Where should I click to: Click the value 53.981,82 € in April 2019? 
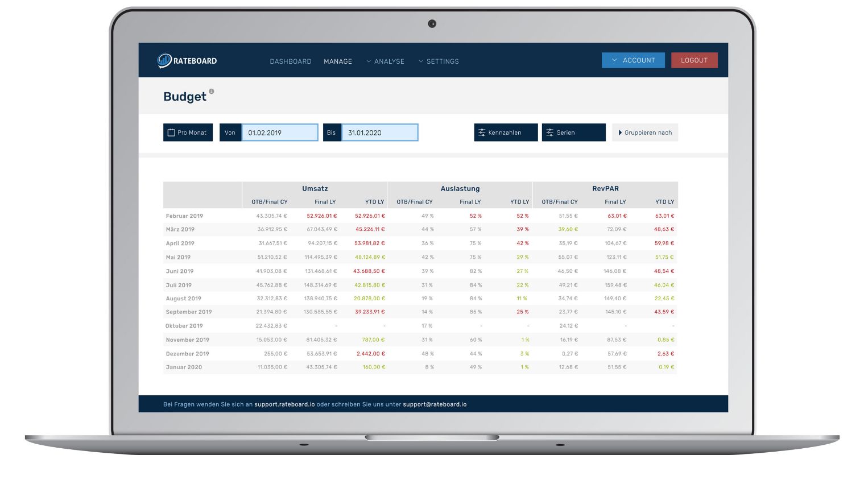pyautogui.click(x=370, y=243)
